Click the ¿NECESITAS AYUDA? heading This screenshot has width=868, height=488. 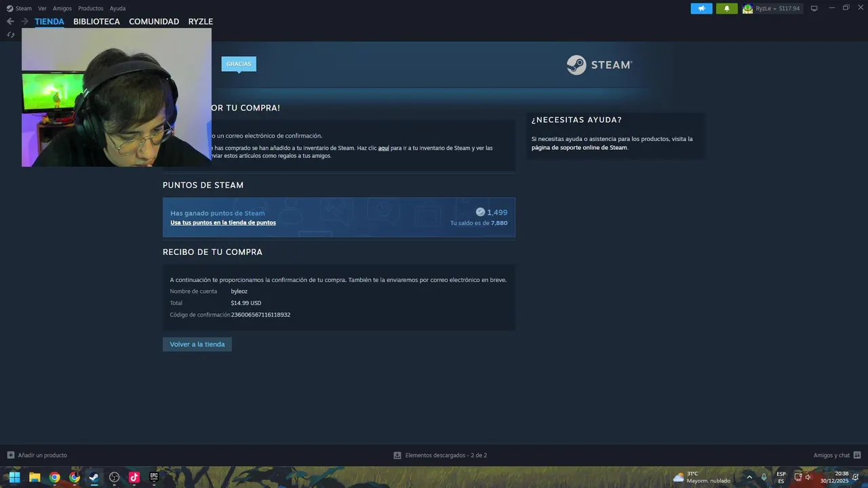576,120
